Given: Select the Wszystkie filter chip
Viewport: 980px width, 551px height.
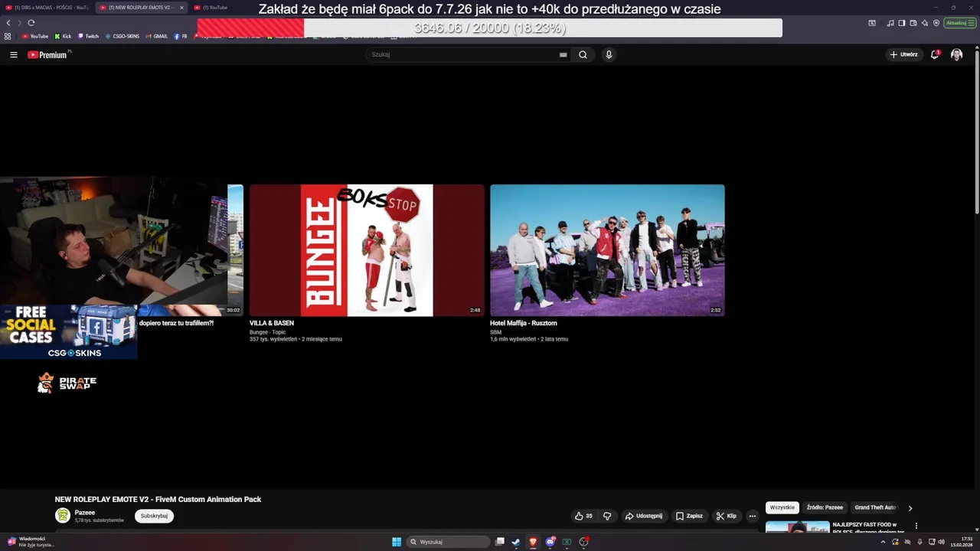Looking at the screenshot, I should click(782, 507).
